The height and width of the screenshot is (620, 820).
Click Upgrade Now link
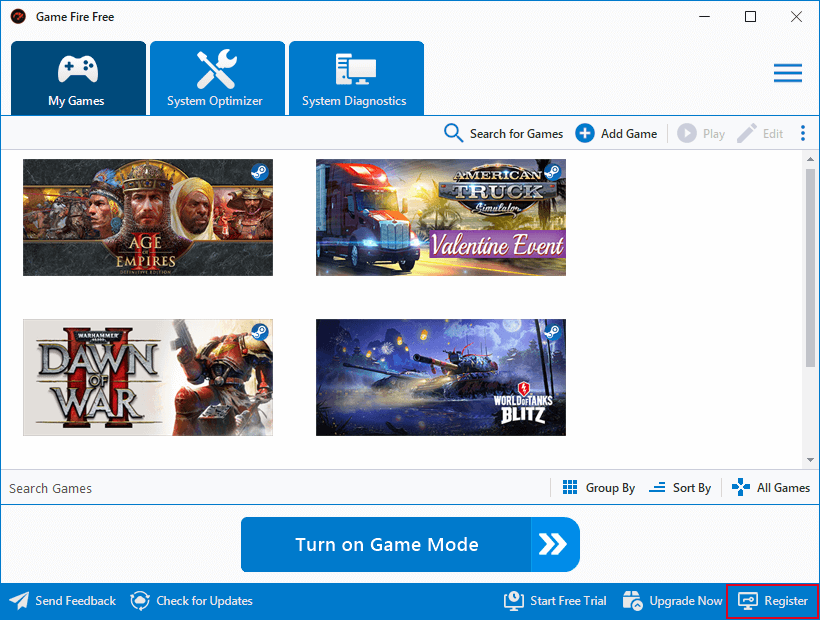[x=673, y=601]
